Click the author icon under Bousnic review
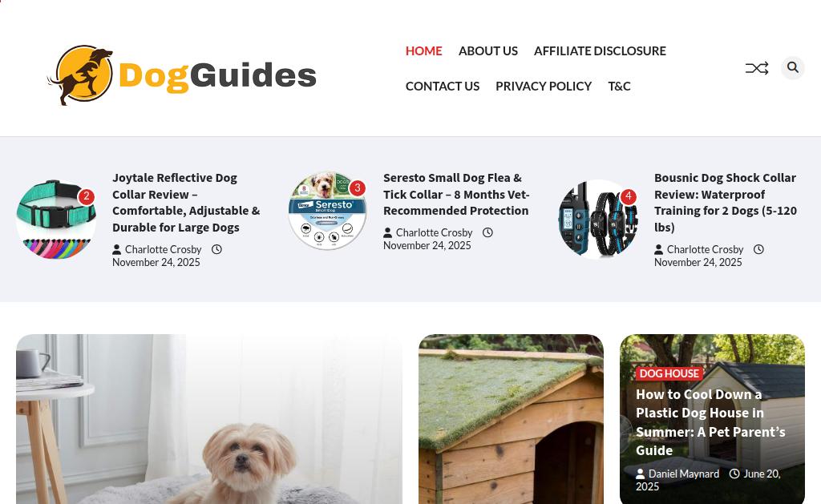The image size is (821, 504). pyautogui.click(x=659, y=250)
